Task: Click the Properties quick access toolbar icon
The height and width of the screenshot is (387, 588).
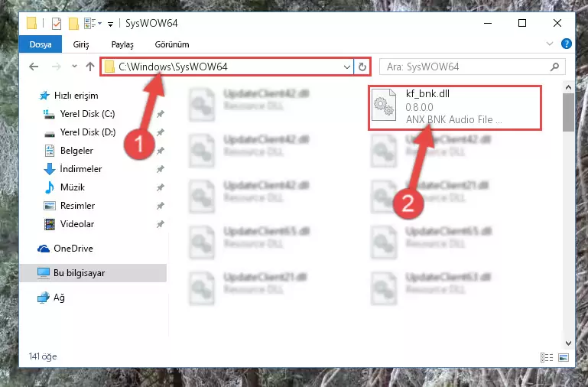Action: click(57, 24)
